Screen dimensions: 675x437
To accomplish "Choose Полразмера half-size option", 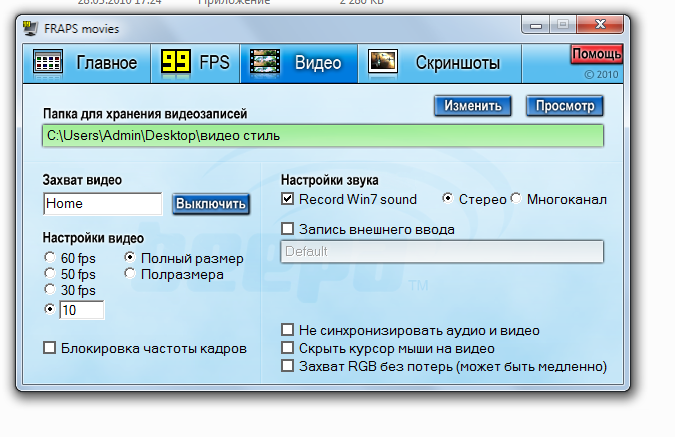I will [x=130, y=274].
